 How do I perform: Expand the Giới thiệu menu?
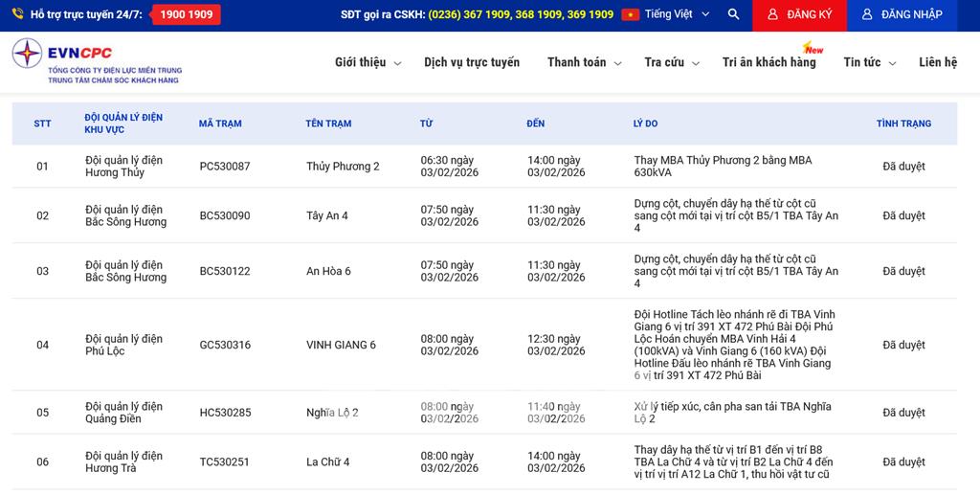click(367, 62)
